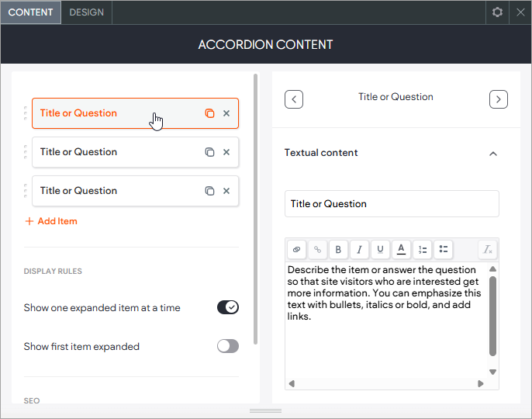Enable Show first item expanded
This screenshot has height=419, width=532.
click(x=228, y=346)
